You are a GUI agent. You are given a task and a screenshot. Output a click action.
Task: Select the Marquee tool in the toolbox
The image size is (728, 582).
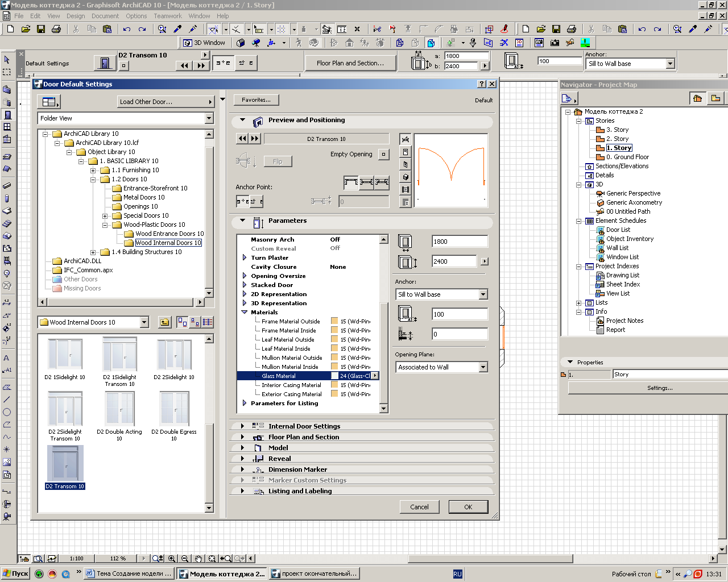pyautogui.click(x=7, y=72)
